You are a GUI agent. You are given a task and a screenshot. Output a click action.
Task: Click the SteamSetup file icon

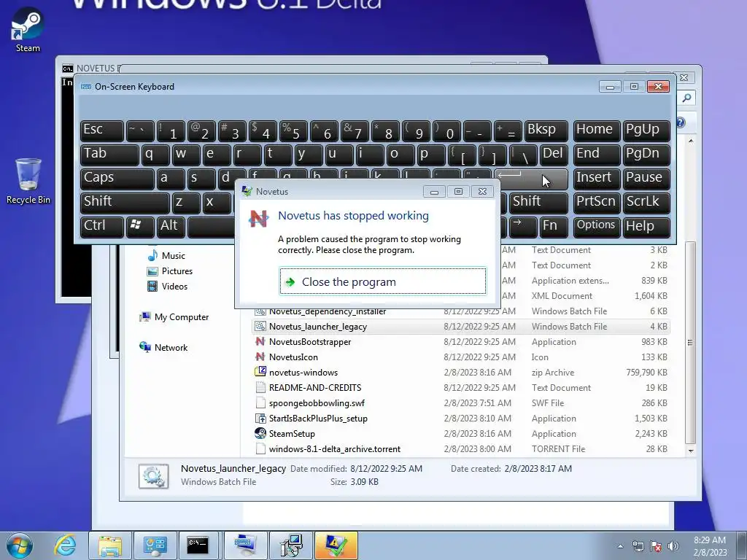(260, 433)
